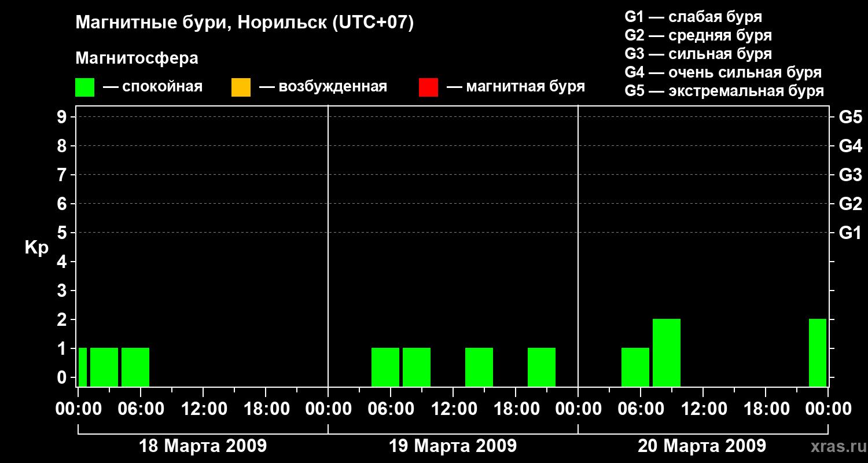Viewport: 868px width, 463px height.
Task: Click the legend label '— возбужденная'
Action: pos(323,87)
